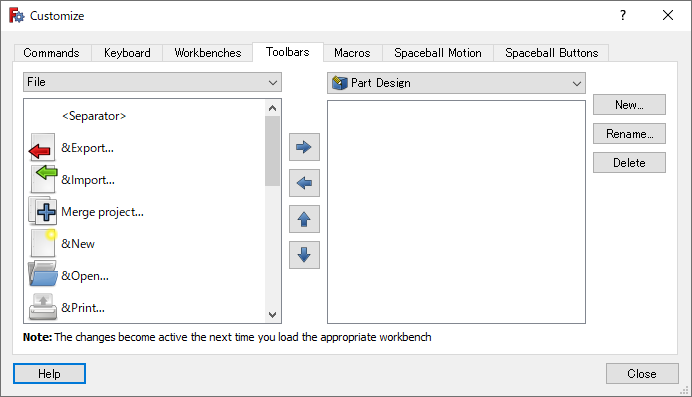
Task: Click the green Import arrow icon
Action: point(43,180)
